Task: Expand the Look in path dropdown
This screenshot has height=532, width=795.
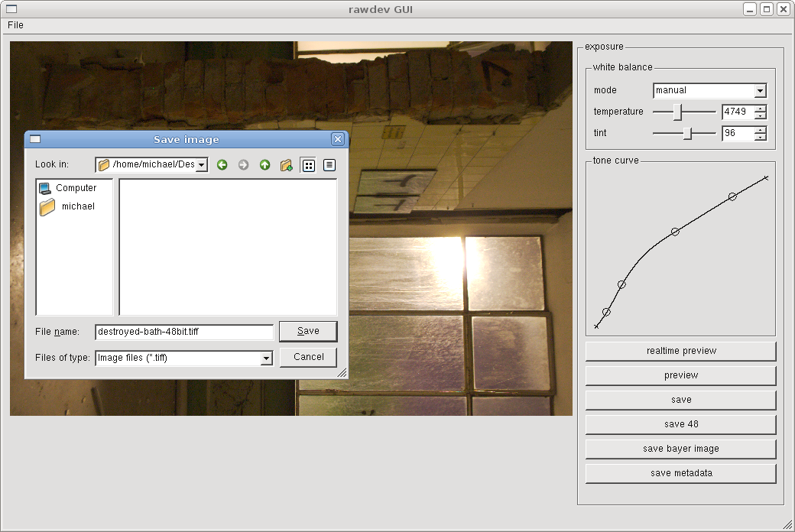Action: tap(202, 164)
